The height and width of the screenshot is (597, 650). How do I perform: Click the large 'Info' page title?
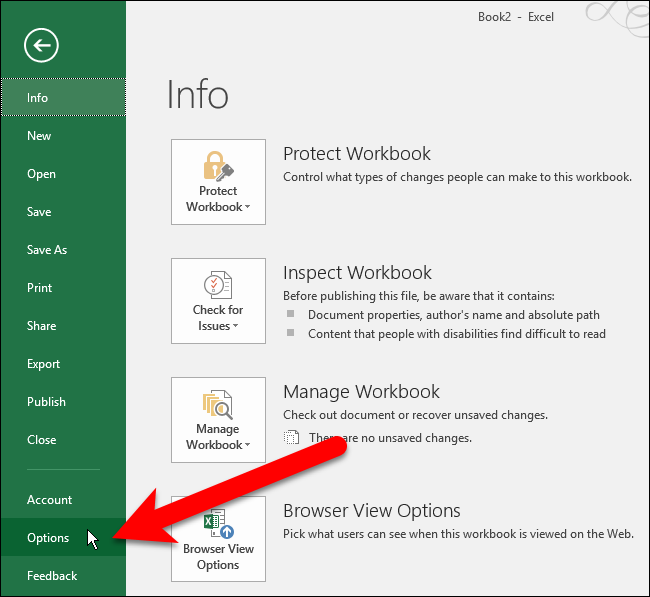(197, 95)
